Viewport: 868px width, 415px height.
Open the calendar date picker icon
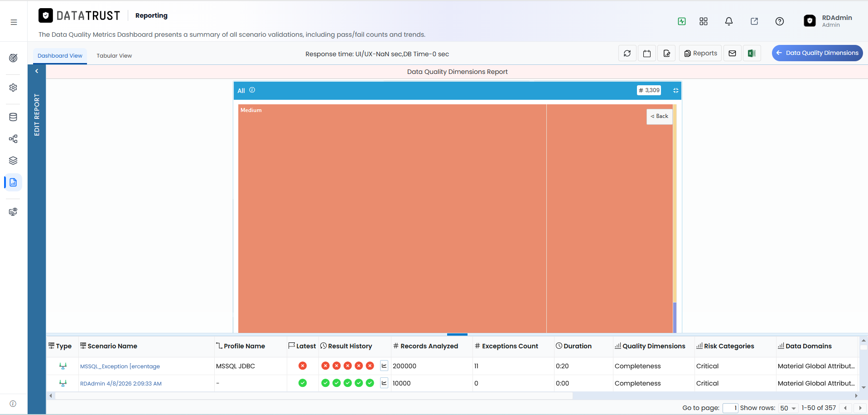(x=647, y=54)
